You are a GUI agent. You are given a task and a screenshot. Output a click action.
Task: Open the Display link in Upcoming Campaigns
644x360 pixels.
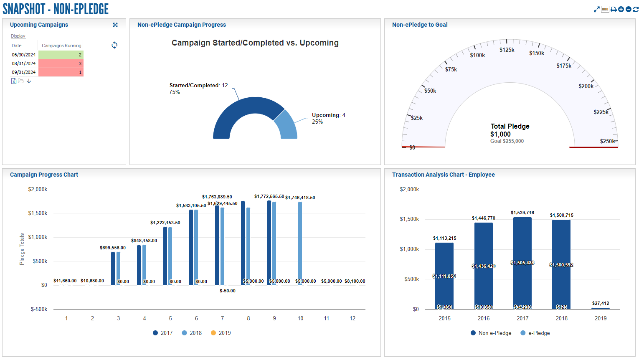click(18, 36)
